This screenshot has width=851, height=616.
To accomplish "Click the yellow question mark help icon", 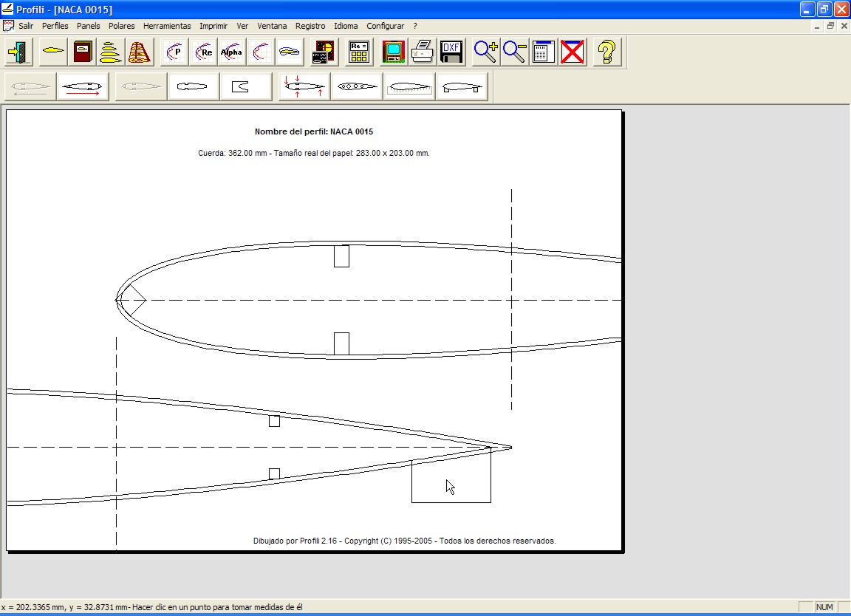I will (606, 52).
